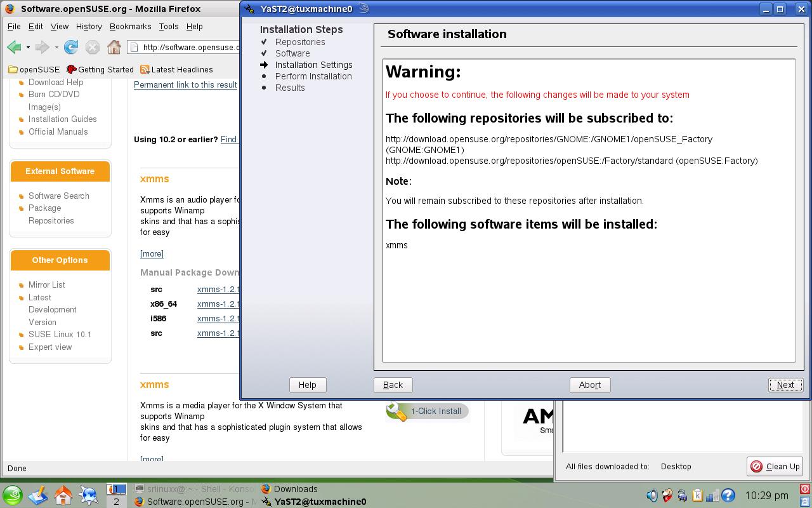Open the Installation Guides link
This screenshot has width=812, height=508.
pos(63,119)
